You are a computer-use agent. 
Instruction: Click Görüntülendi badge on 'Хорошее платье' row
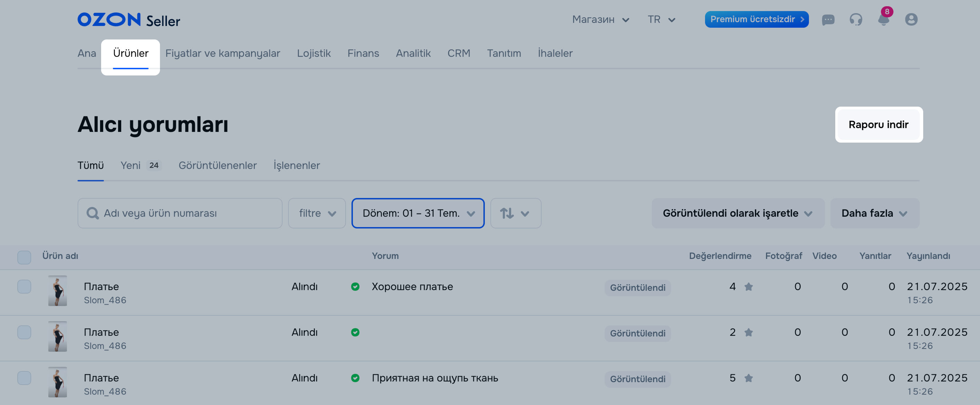[638, 288]
